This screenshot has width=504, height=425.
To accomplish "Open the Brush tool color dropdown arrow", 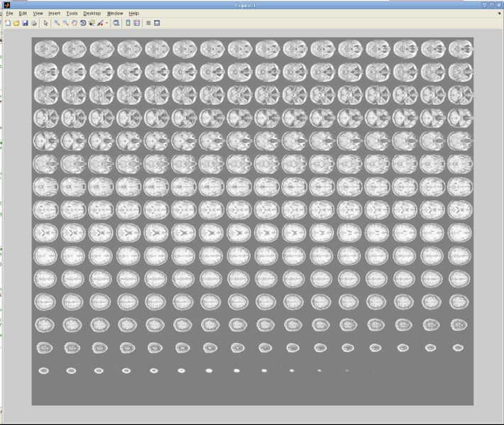I will 106,23.
